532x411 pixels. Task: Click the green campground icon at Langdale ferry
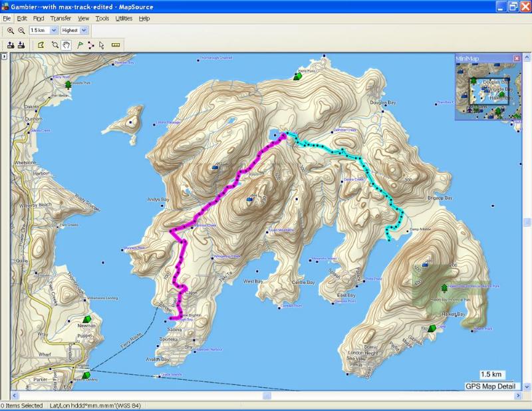(x=86, y=375)
